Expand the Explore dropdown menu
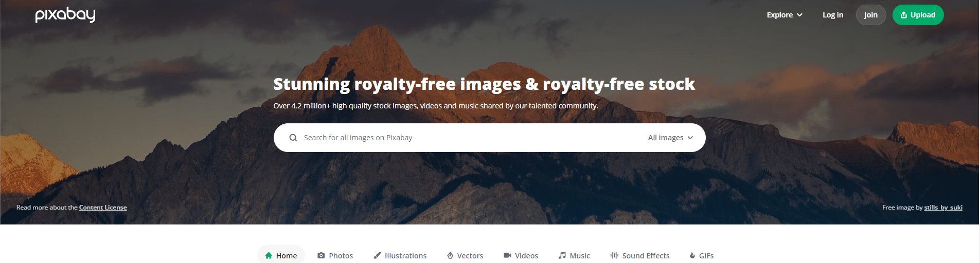The width and height of the screenshot is (980, 263). click(x=785, y=15)
